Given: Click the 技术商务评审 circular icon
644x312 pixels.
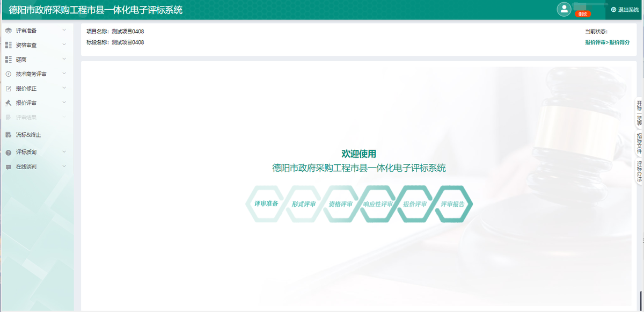Looking at the screenshot, I should click(x=8, y=74).
